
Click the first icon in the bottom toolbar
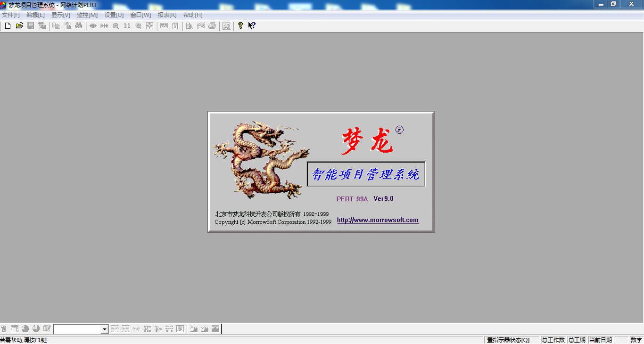tap(3, 329)
